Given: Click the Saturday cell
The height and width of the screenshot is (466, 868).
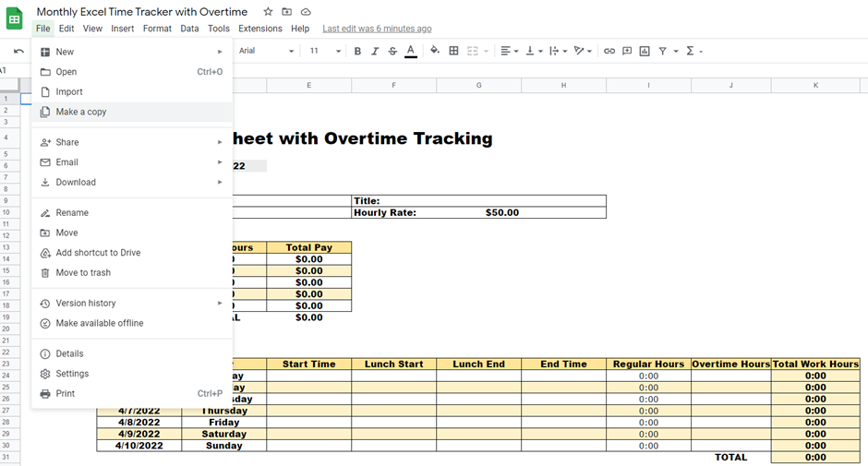Looking at the screenshot, I should (223, 434).
